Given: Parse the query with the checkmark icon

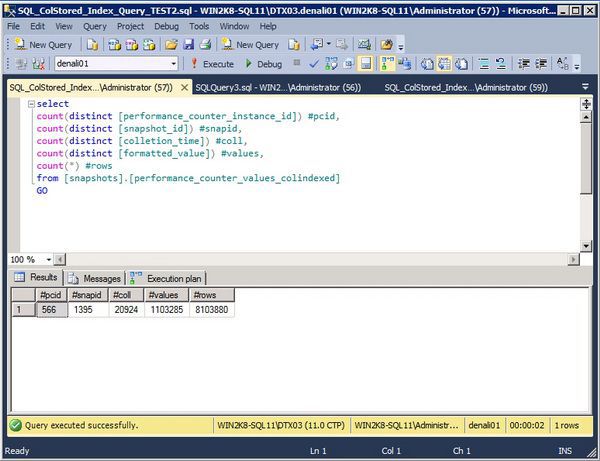Looking at the screenshot, I should (314, 64).
